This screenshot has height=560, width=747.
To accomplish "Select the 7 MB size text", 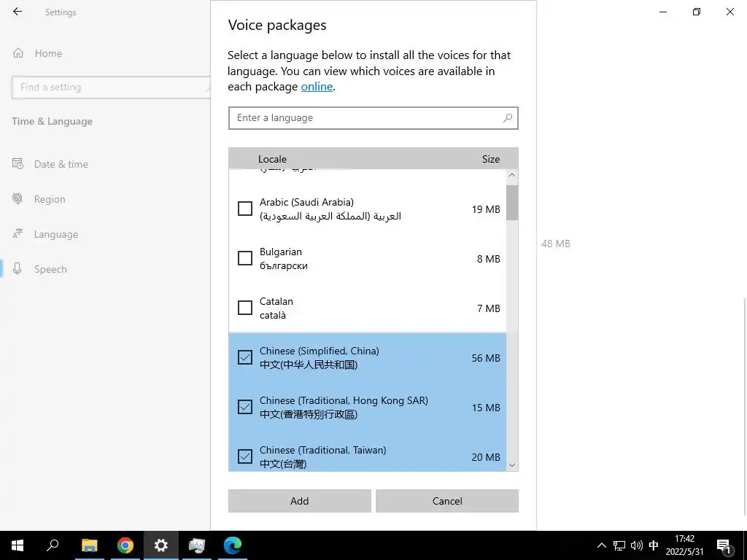I will click(488, 308).
